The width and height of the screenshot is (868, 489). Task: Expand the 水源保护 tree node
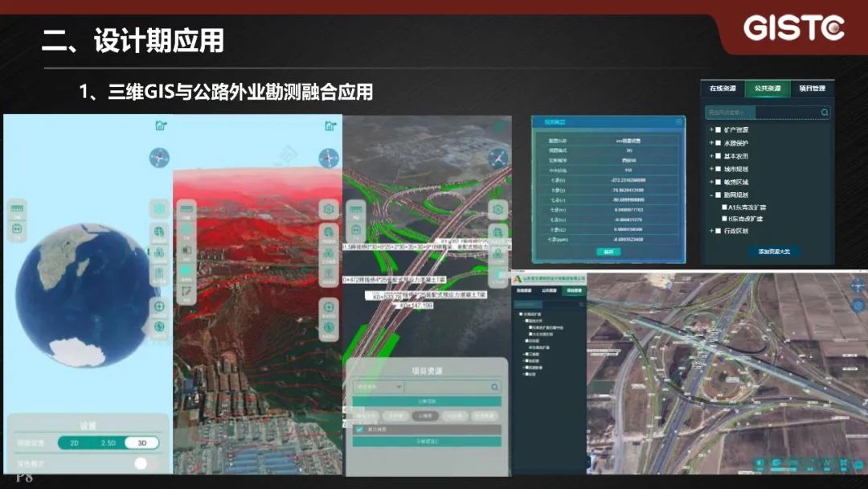(x=711, y=143)
